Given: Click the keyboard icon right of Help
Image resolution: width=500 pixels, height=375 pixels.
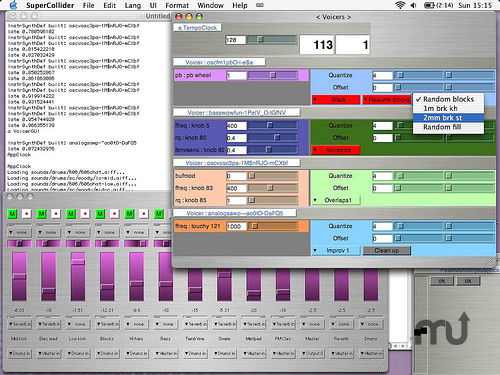Looking at the screenshot, I should (x=260, y=5).
